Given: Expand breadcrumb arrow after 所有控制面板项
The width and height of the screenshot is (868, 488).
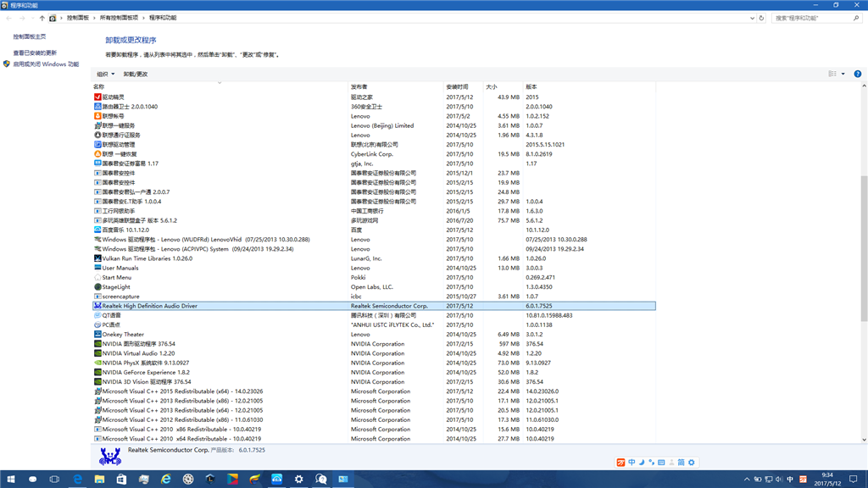Looking at the screenshot, I should click(x=144, y=18).
